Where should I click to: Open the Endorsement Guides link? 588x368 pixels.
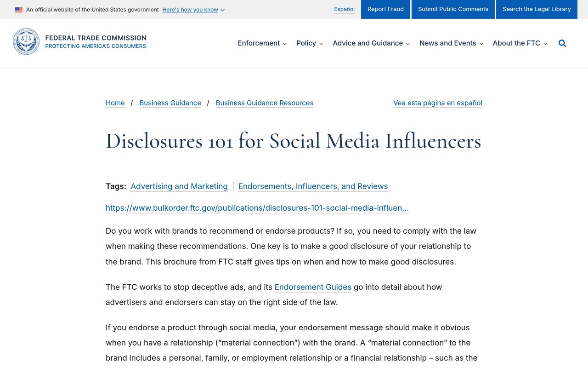click(313, 287)
